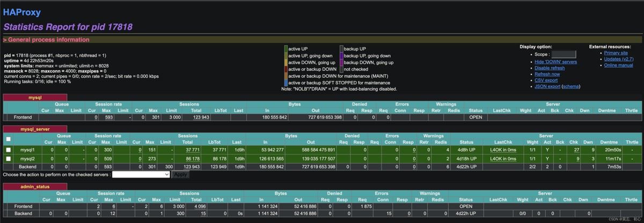Image resolution: width=644 pixels, height=223 pixels.
Task: Click the Scope input field
Action: click(563, 54)
